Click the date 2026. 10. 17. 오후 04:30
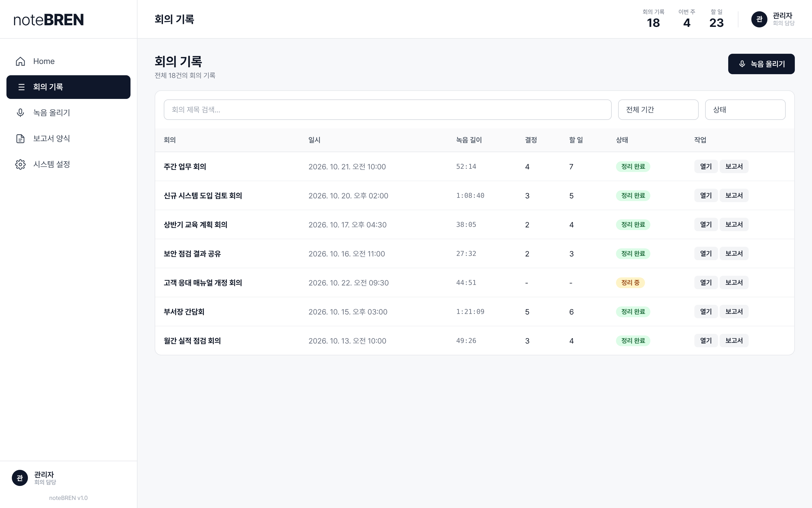 pos(347,225)
